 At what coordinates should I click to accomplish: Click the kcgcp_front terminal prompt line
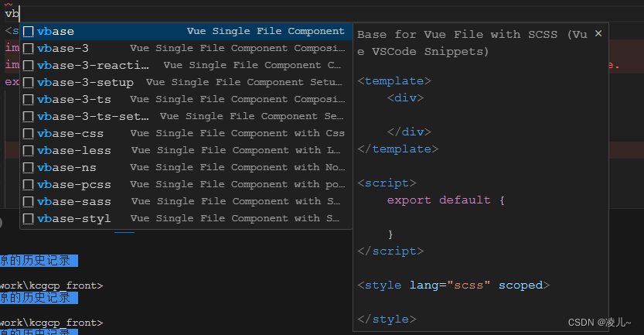pyautogui.click(x=51, y=285)
